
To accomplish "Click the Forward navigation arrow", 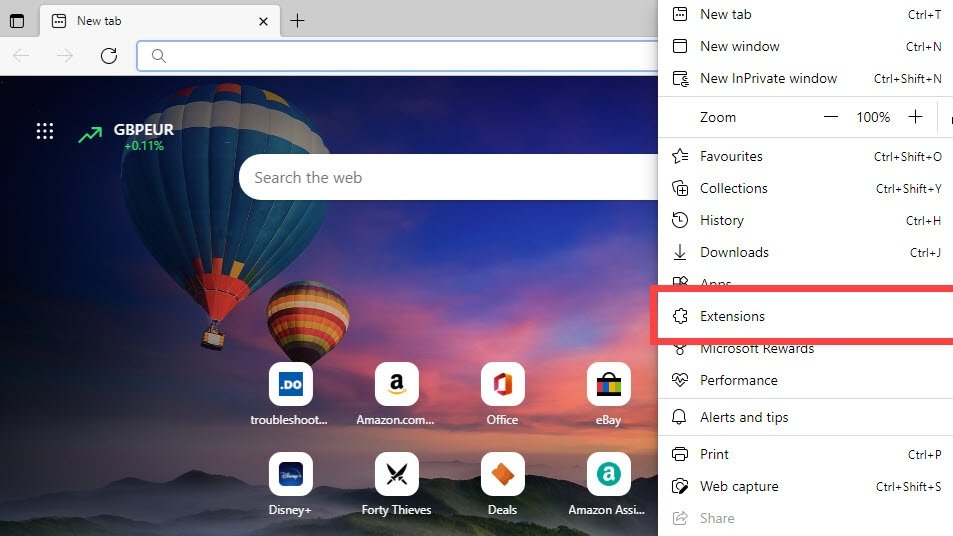I will 65,56.
